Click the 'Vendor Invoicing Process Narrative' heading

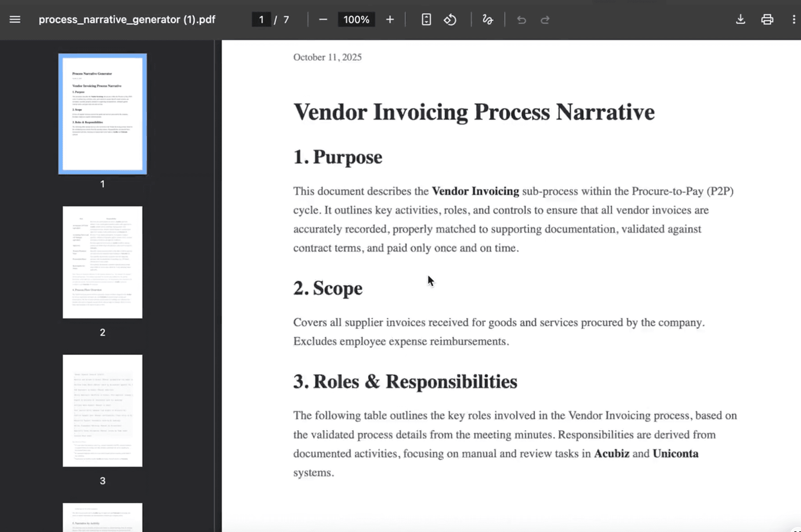click(474, 112)
